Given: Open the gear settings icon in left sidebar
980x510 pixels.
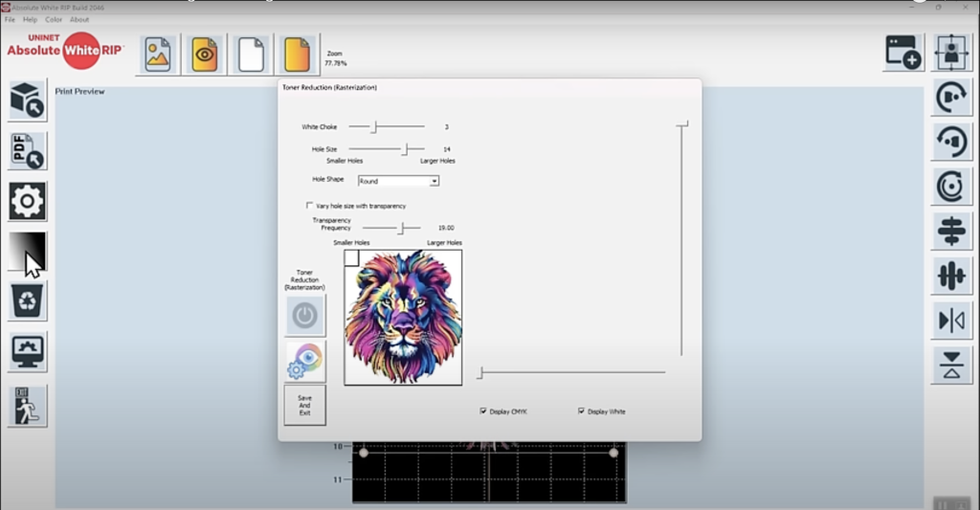Looking at the screenshot, I should 27,201.
